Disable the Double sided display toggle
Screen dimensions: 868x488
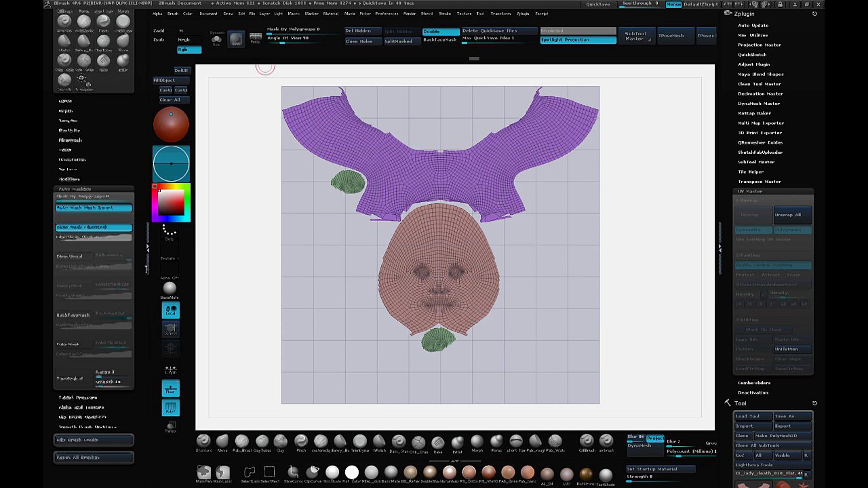click(x=440, y=31)
